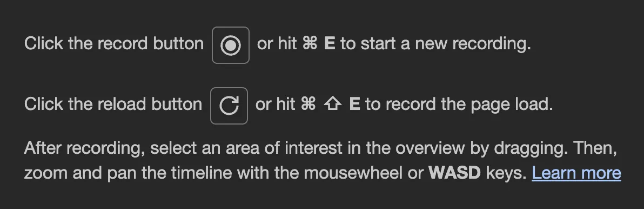Image resolution: width=644 pixels, height=209 pixels.
Task: Click the phrase 'to record the page load.'
Action: [459, 104]
